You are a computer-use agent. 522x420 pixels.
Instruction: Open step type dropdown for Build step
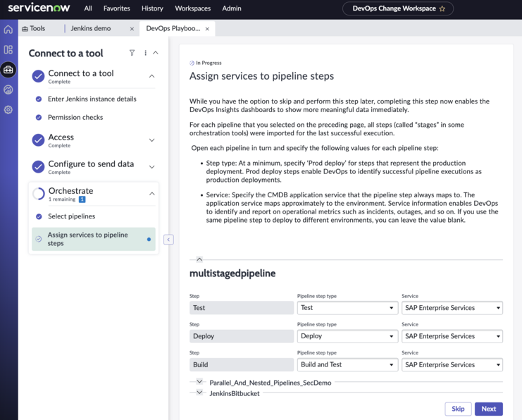tap(347, 365)
